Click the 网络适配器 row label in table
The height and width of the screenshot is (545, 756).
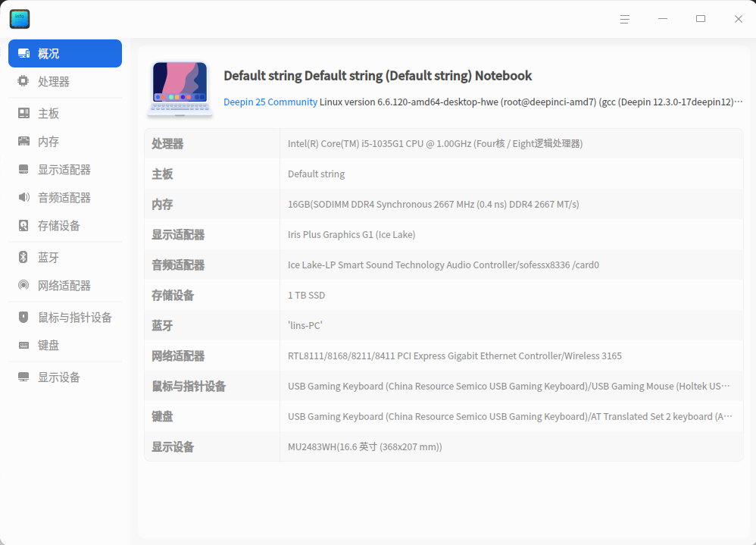coord(178,356)
